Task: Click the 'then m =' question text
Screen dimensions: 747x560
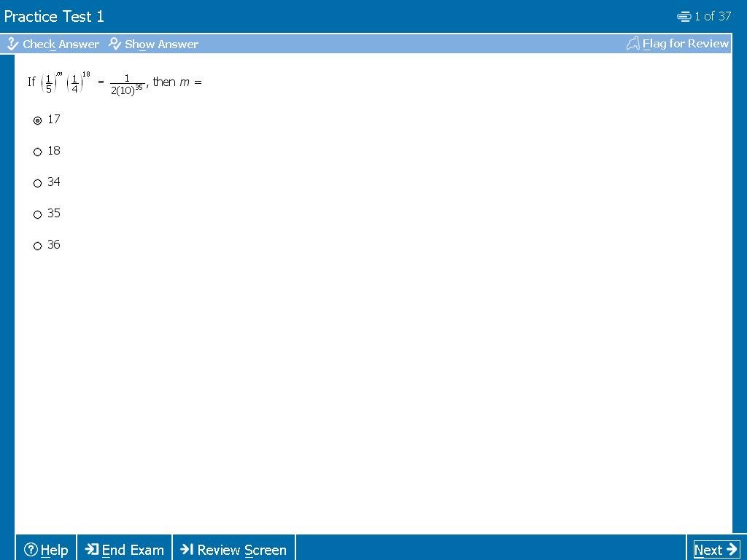Action: click(x=177, y=82)
